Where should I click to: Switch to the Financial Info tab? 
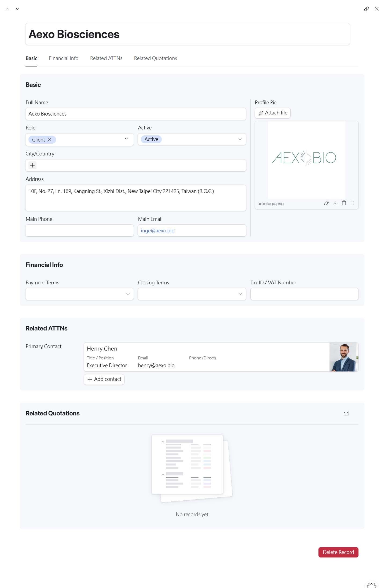(64, 58)
